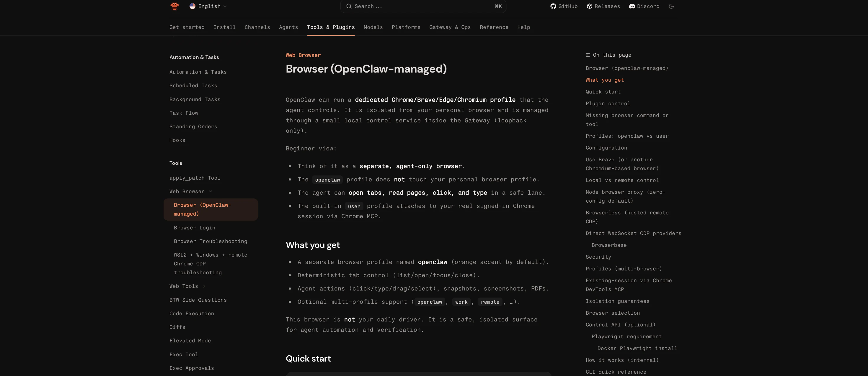Jump to Quick start in contents
The width and height of the screenshot is (868, 376).
603,92
